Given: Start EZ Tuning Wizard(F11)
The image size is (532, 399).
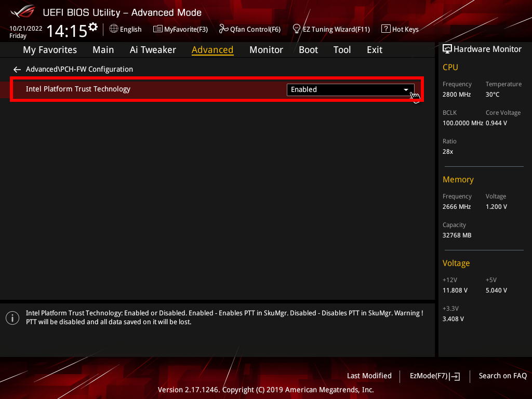Looking at the screenshot, I should point(331,29).
